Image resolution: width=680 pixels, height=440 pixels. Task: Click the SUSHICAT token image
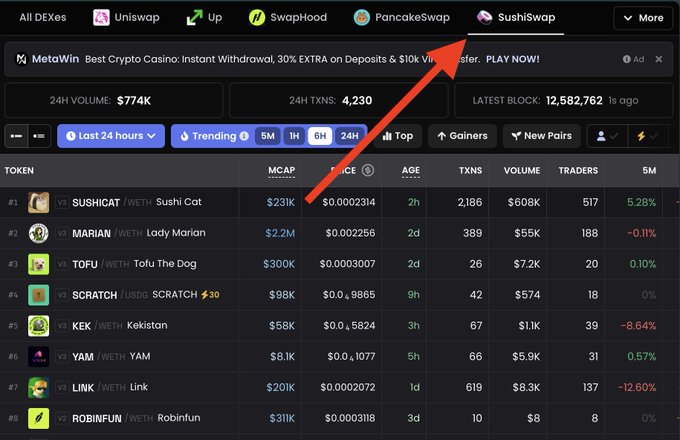pos(39,202)
